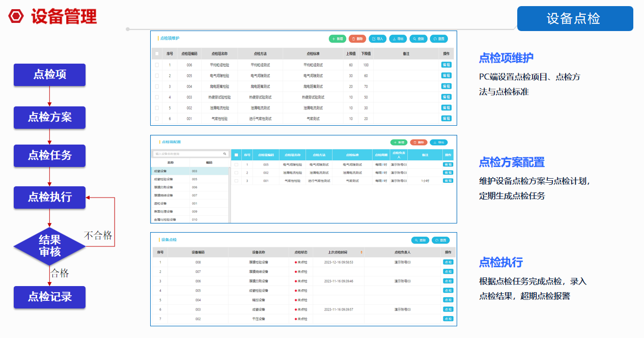
Task: Click the magnifier icon in device search box
Action: (x=225, y=153)
